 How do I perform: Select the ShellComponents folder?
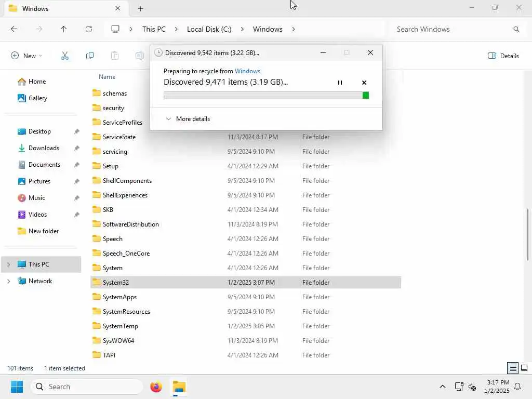[246, 180]
